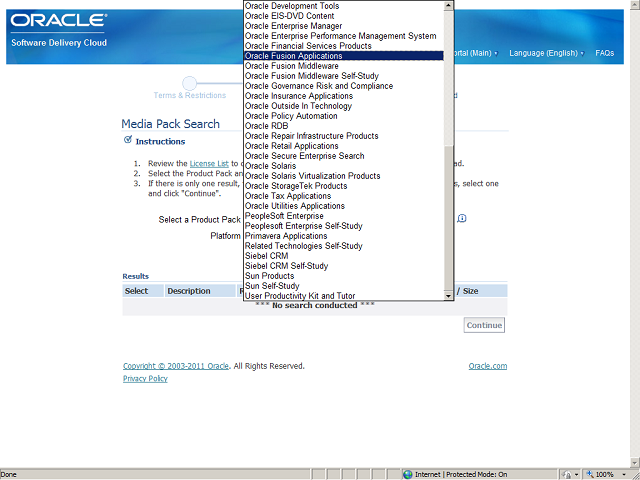Choose Oracle Policy Automation

click(344, 116)
